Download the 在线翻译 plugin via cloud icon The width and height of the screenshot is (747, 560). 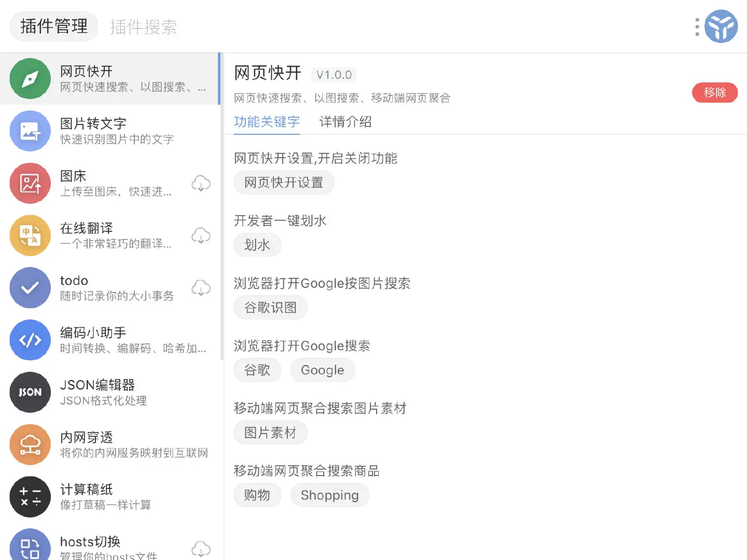pos(201,236)
